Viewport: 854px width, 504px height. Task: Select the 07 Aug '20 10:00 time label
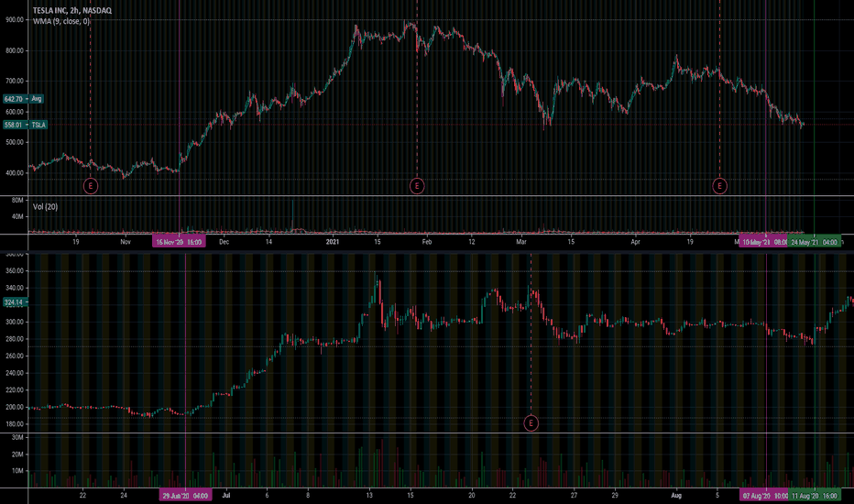tap(764, 496)
